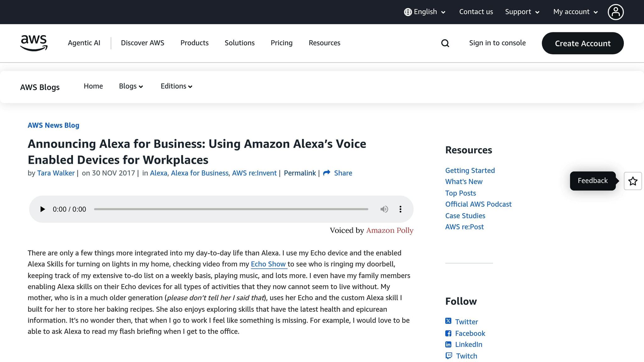Screen dimensions: 644x362
Task: Click the Share arrow icon
Action: click(327, 173)
